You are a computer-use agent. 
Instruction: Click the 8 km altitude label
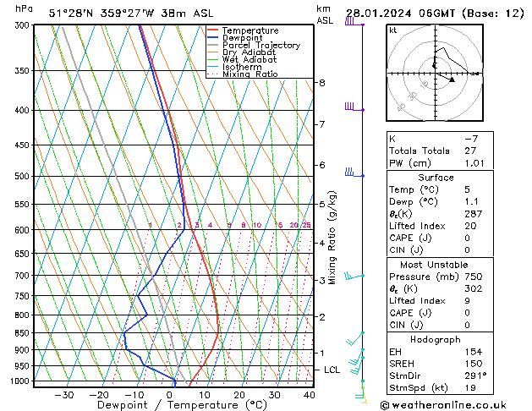point(322,83)
